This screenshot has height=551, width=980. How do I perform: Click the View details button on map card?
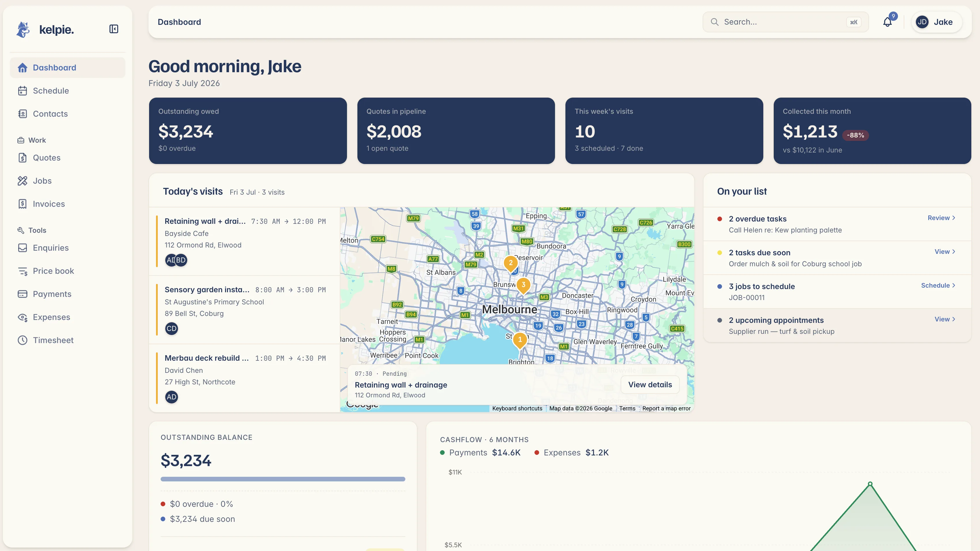[x=650, y=385]
